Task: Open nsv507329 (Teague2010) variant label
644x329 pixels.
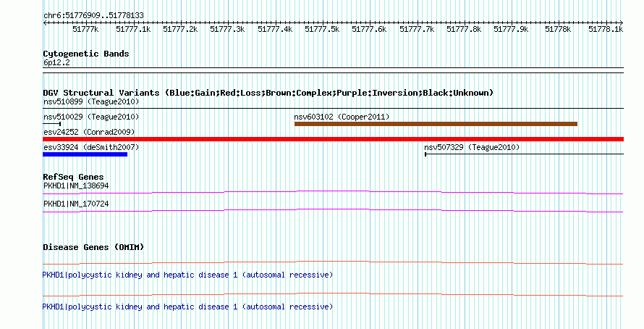Action: tap(472, 147)
